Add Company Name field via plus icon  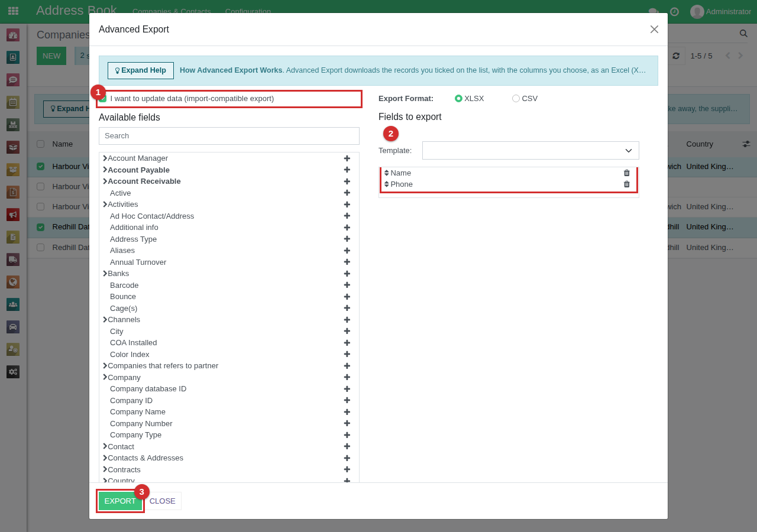(347, 412)
